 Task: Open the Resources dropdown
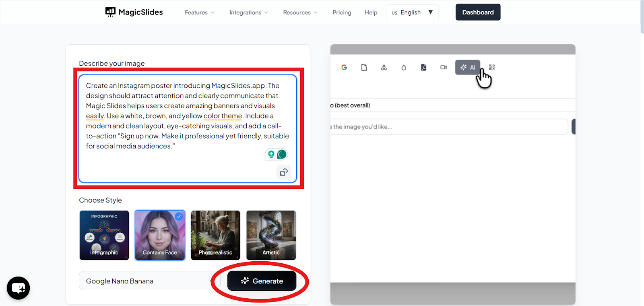coord(300,12)
